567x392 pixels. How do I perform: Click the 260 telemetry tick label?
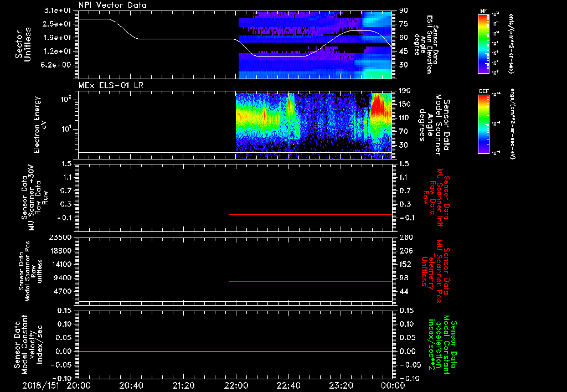(x=405, y=238)
